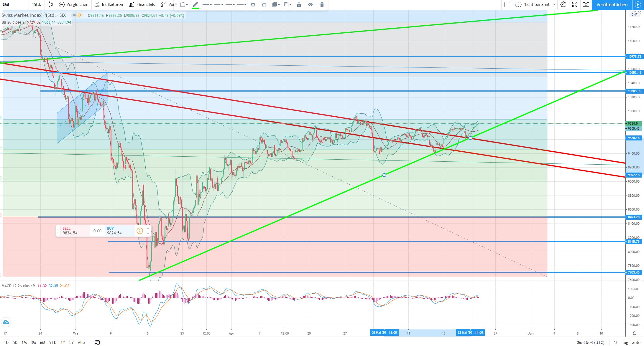The width and height of the screenshot is (644, 346).
Task: Expand line thickness dropdown
Action: click(x=207, y=5)
